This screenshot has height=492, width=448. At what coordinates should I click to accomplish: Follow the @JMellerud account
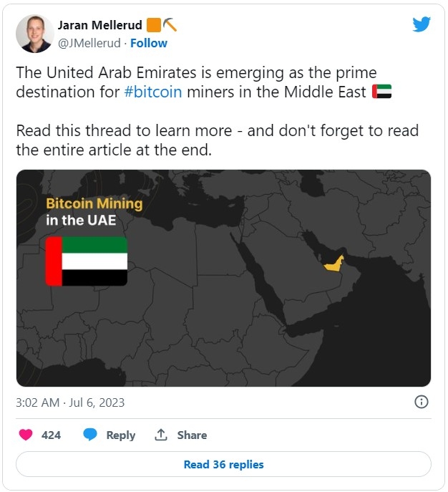147,43
